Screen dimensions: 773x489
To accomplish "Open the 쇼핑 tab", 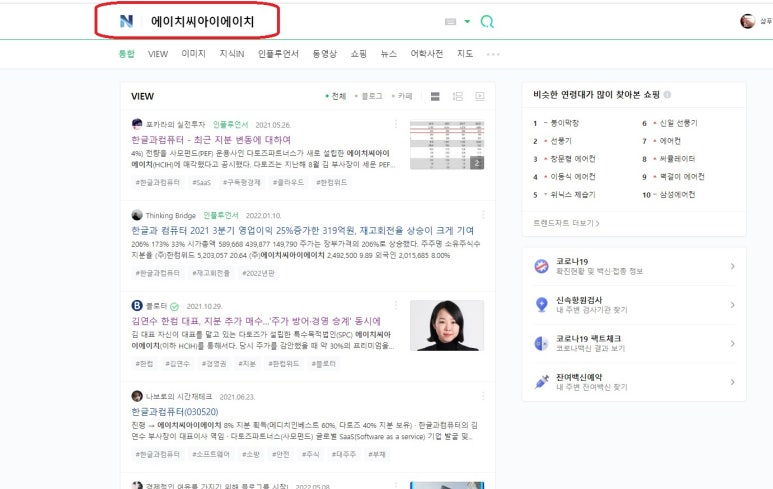I will pos(358,54).
